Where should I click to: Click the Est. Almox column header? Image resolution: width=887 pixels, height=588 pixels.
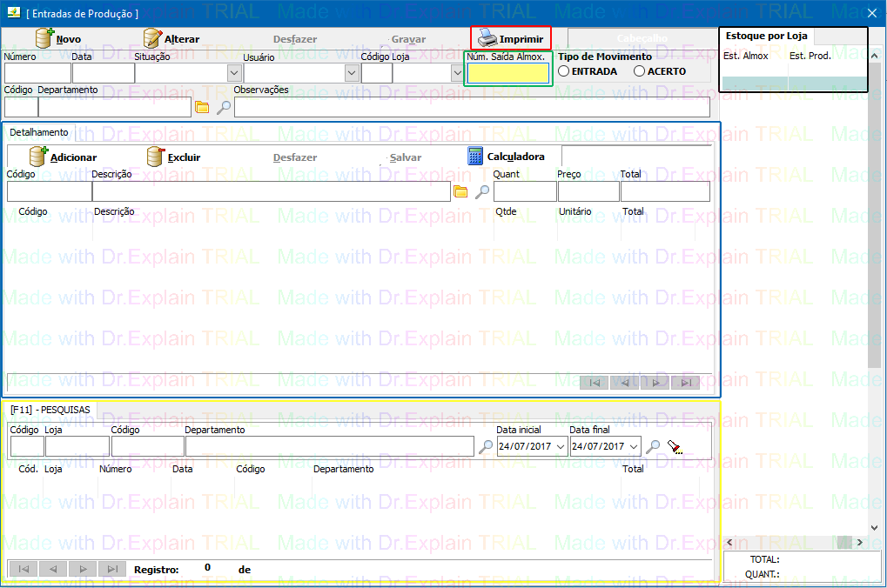pos(746,56)
